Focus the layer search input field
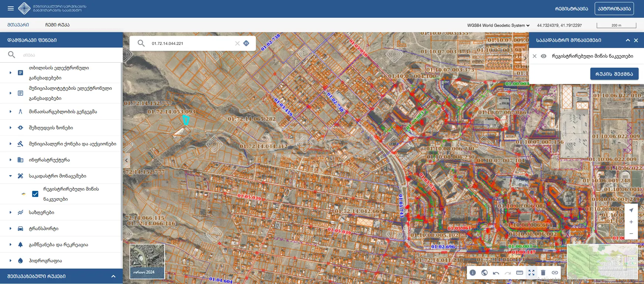 tap(70, 55)
